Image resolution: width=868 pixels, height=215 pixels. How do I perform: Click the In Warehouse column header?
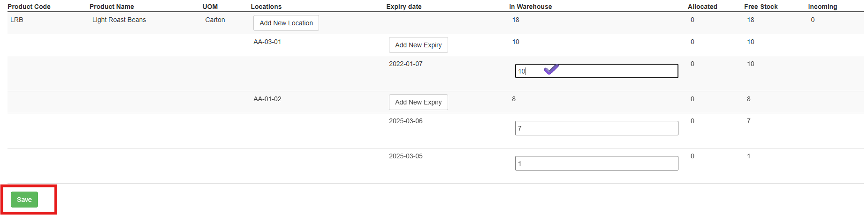531,7
